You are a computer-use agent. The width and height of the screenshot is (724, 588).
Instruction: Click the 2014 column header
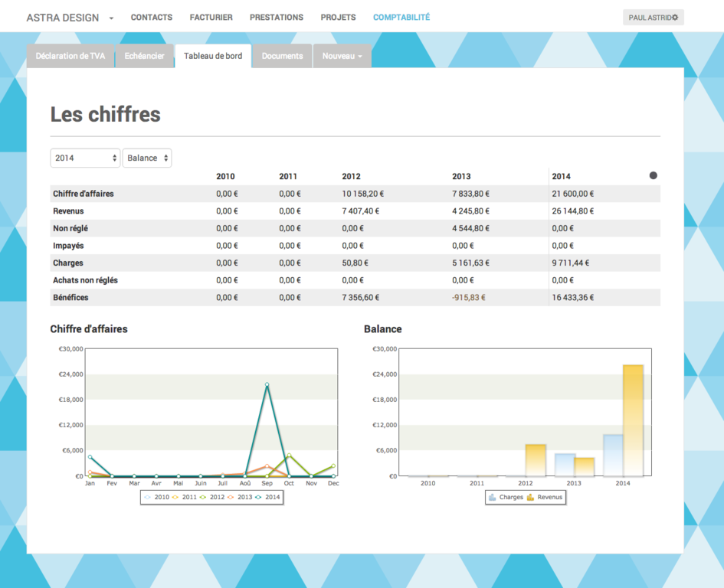[561, 176]
